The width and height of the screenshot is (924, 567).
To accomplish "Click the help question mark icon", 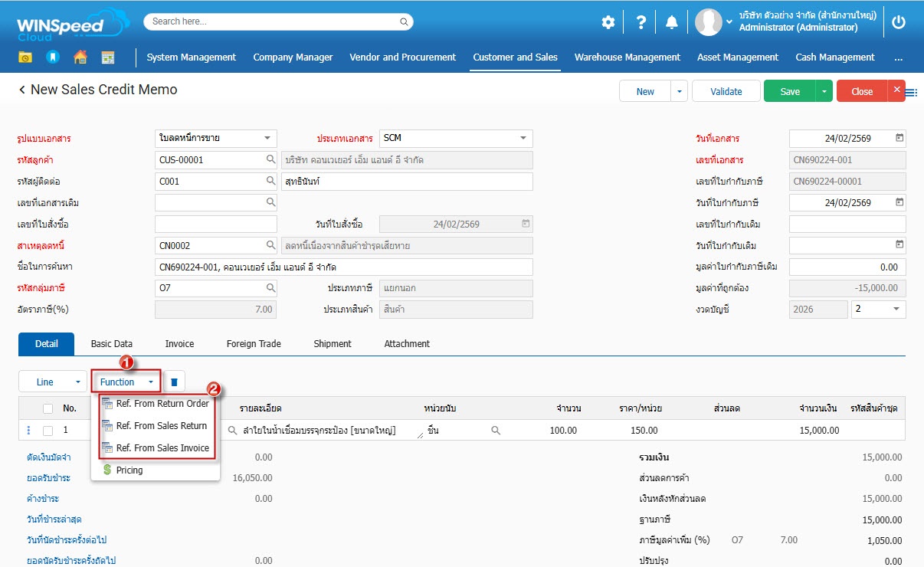I will point(641,22).
